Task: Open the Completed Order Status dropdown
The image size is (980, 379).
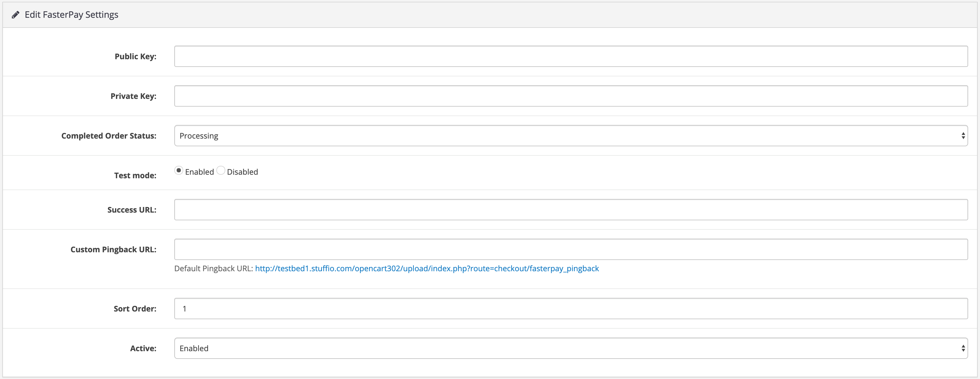Action: [x=571, y=136]
